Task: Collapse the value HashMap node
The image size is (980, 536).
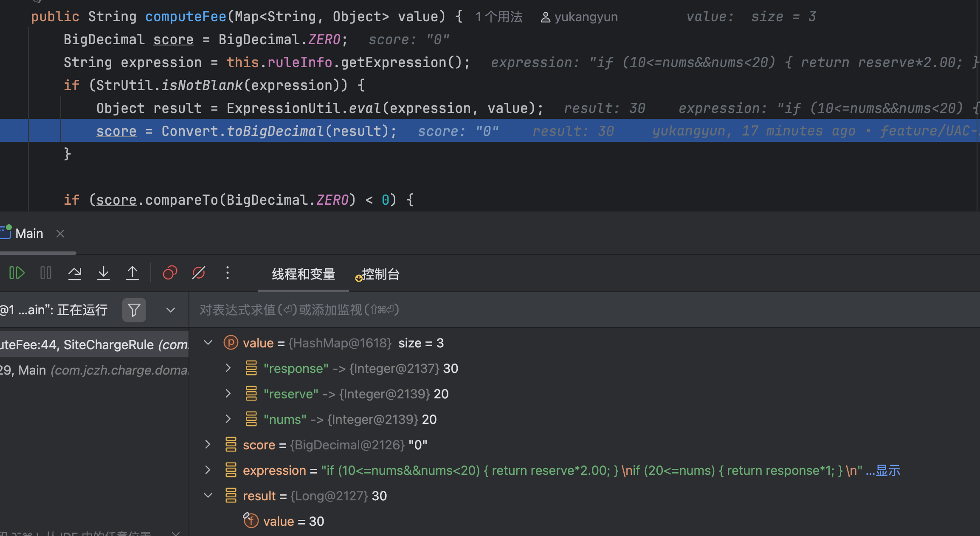Action: point(208,342)
